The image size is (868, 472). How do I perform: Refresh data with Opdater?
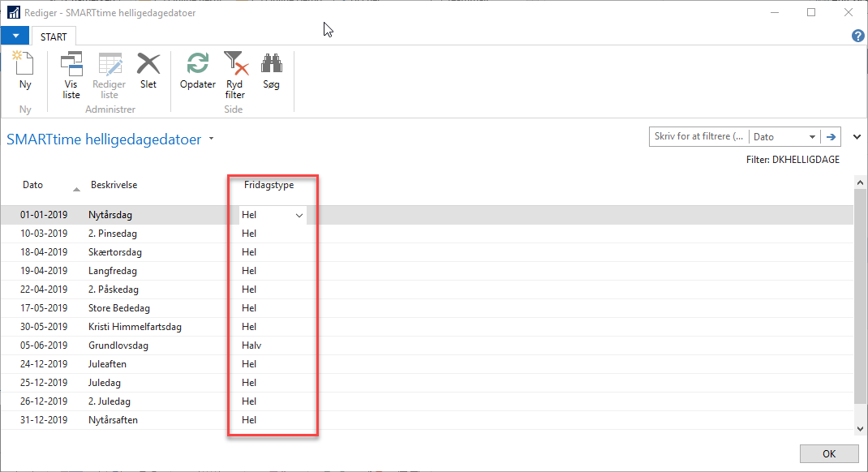(x=198, y=71)
